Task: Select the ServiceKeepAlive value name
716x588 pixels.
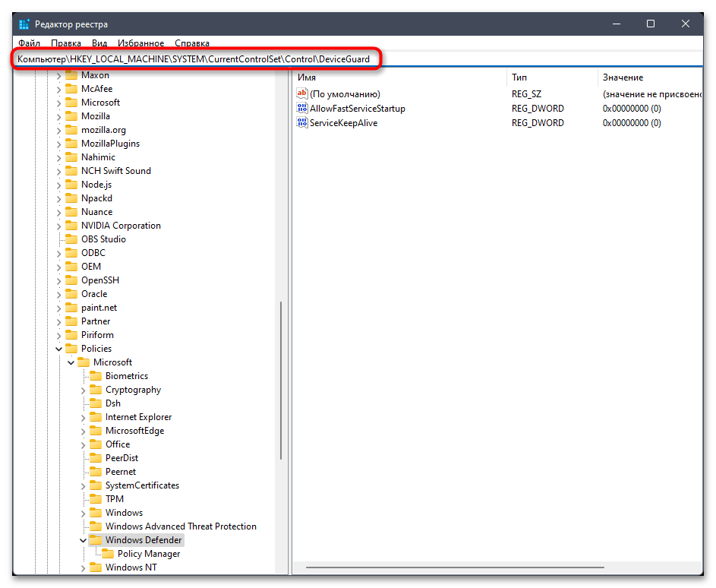Action: 343,122
